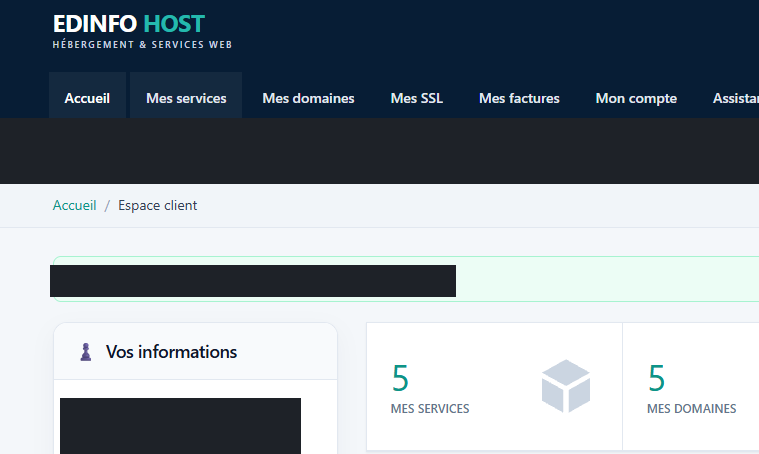Open the Mes Domaines stat card
The image size is (759, 454).
coord(691,387)
